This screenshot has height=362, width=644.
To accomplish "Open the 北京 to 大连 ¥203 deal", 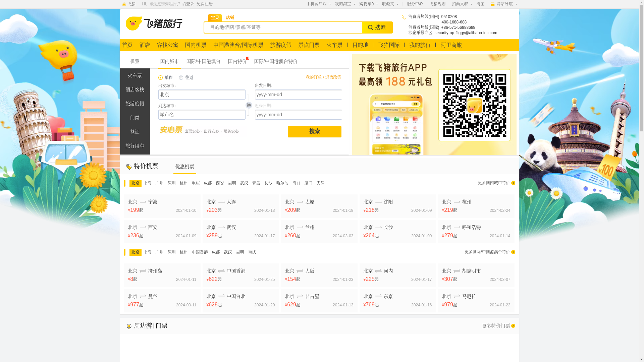I will pyautogui.click(x=241, y=206).
